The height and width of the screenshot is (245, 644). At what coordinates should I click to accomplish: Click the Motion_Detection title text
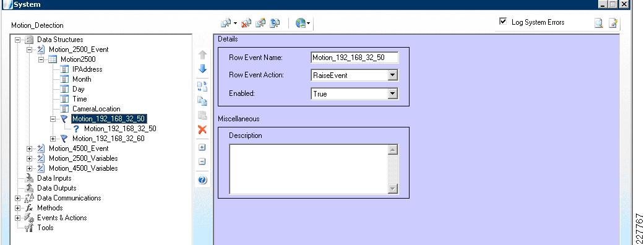[x=37, y=25]
